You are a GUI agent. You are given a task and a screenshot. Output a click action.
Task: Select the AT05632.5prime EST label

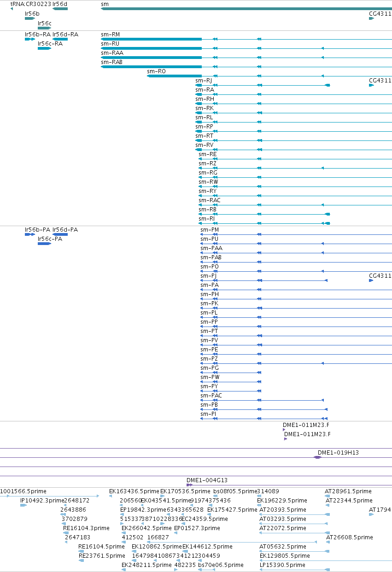283,546
